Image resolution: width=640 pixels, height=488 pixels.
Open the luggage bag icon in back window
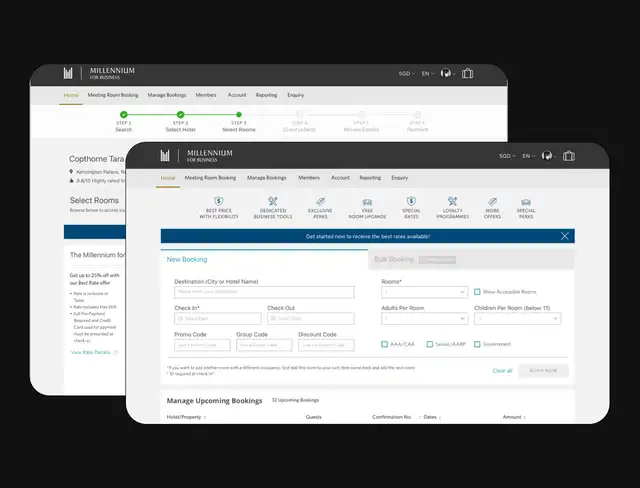point(467,73)
